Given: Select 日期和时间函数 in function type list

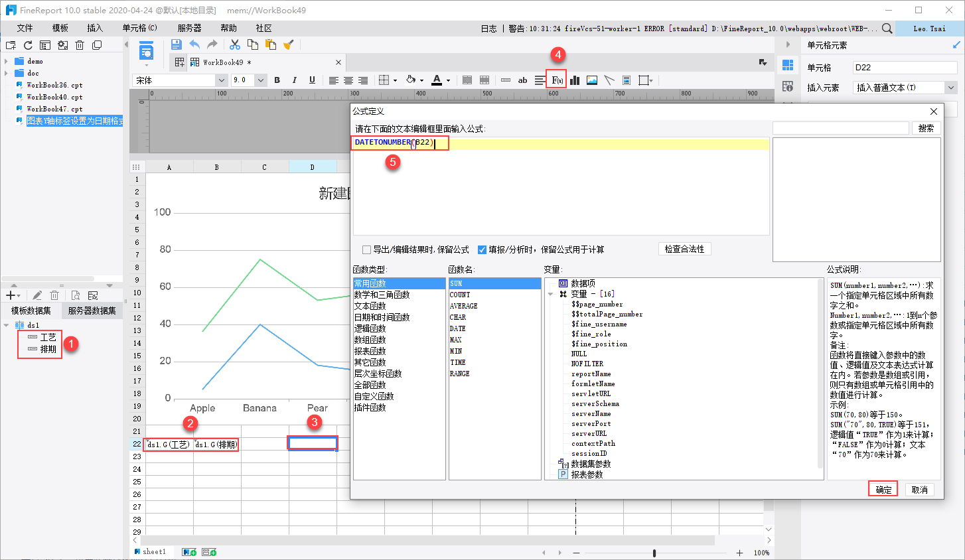Looking at the screenshot, I should click(x=382, y=317).
